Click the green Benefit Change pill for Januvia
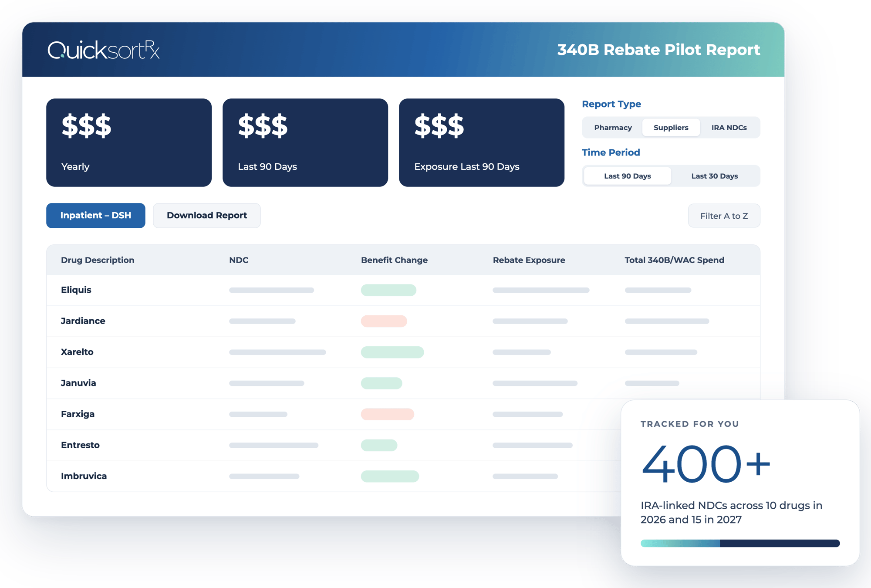871x588 pixels. [x=381, y=383]
